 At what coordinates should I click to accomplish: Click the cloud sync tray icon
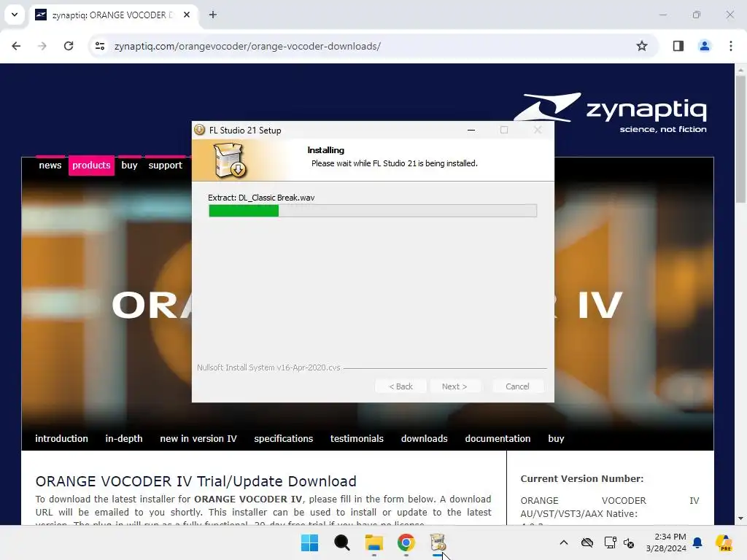point(587,542)
